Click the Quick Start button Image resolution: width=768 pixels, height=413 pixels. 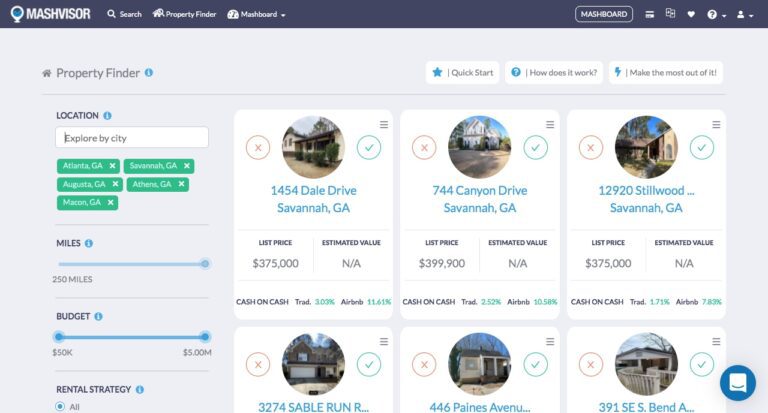461,72
